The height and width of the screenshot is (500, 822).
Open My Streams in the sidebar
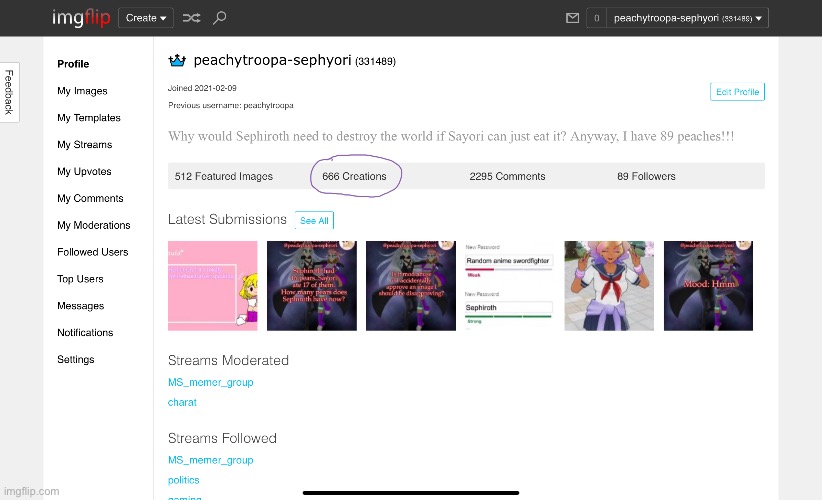[84, 144]
